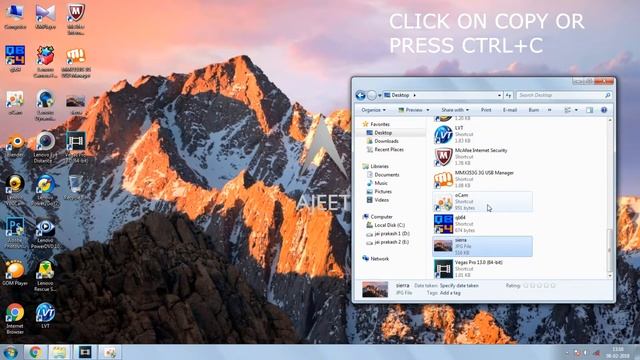Select McAfee Internet Security in the file list
This screenshot has width=640, height=360.
tap(482, 157)
